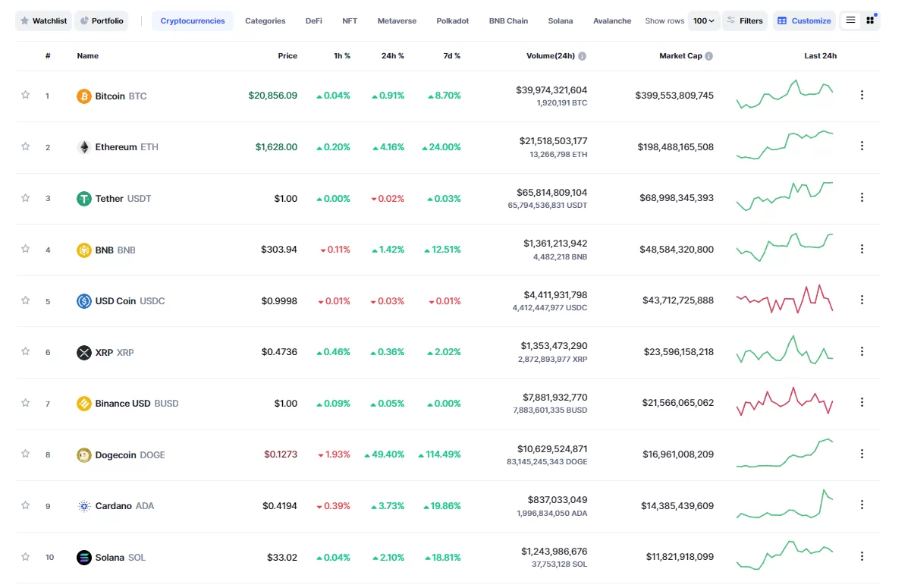
Task: Click the Ethereum logo icon
Action: tap(84, 147)
